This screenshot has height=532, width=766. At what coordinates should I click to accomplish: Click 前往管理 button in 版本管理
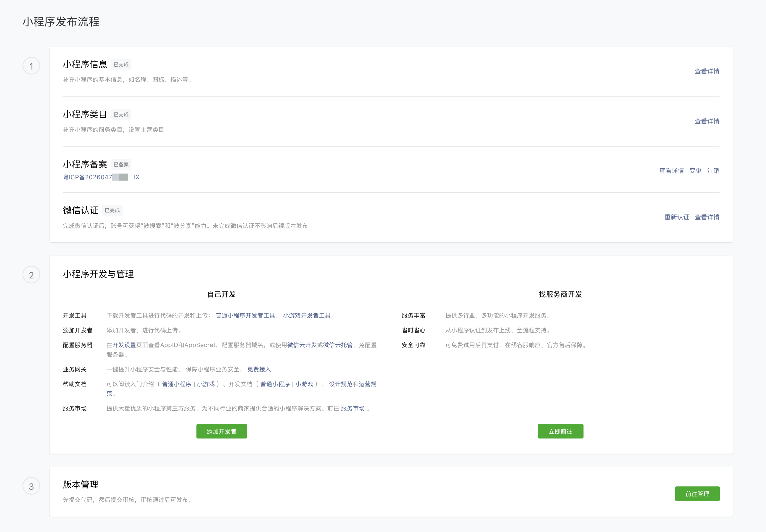(x=697, y=494)
